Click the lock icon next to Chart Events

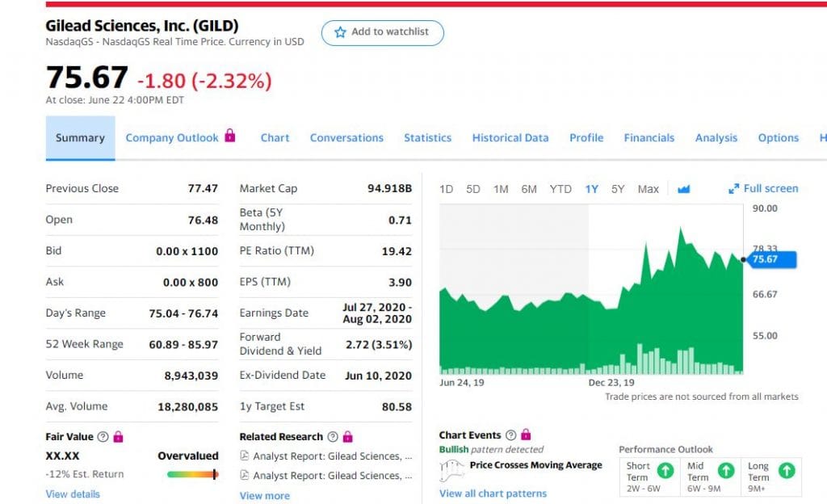[526, 435]
